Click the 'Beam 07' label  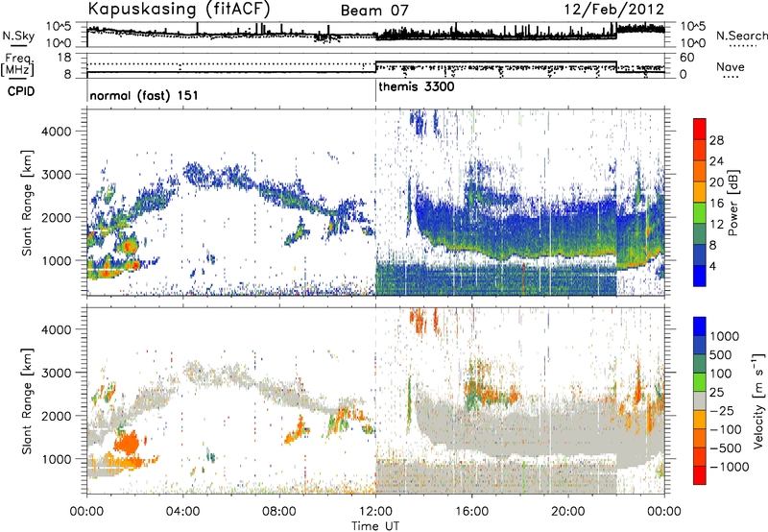374,11
